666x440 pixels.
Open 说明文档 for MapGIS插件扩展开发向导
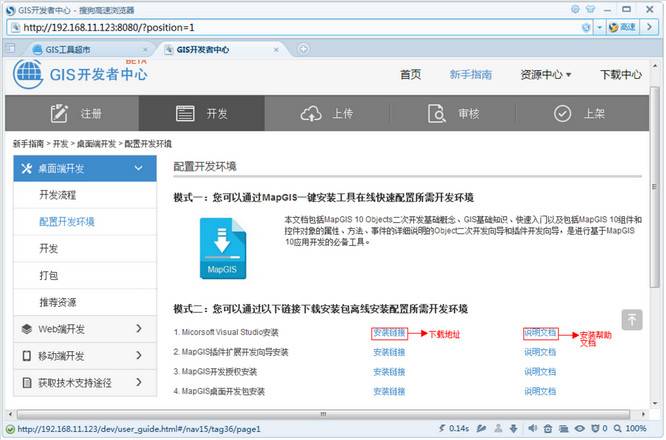(540, 352)
